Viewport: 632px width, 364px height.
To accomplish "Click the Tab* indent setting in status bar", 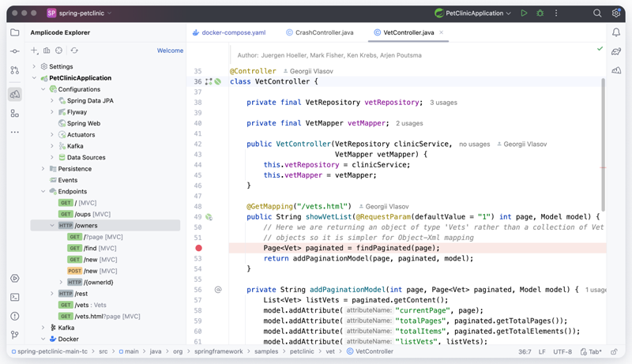I will (x=591, y=352).
